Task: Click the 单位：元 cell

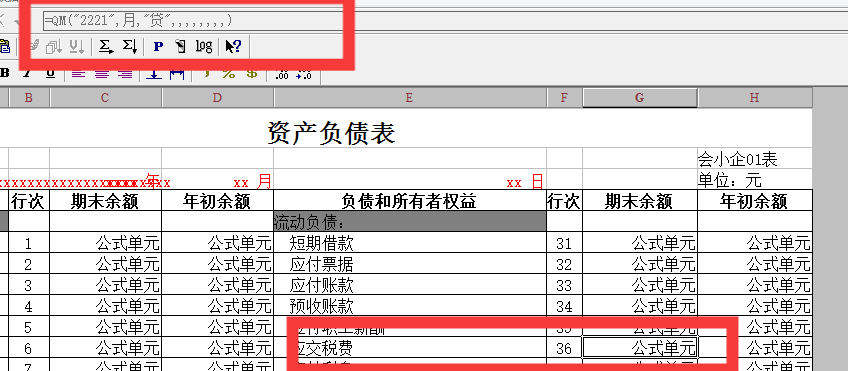Action: [755, 180]
